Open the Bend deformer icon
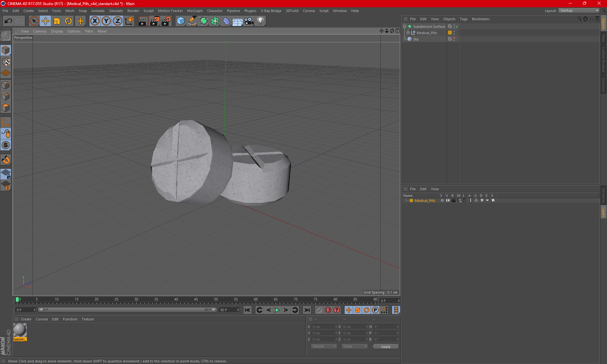The height and width of the screenshot is (364, 607). pyautogui.click(x=226, y=21)
